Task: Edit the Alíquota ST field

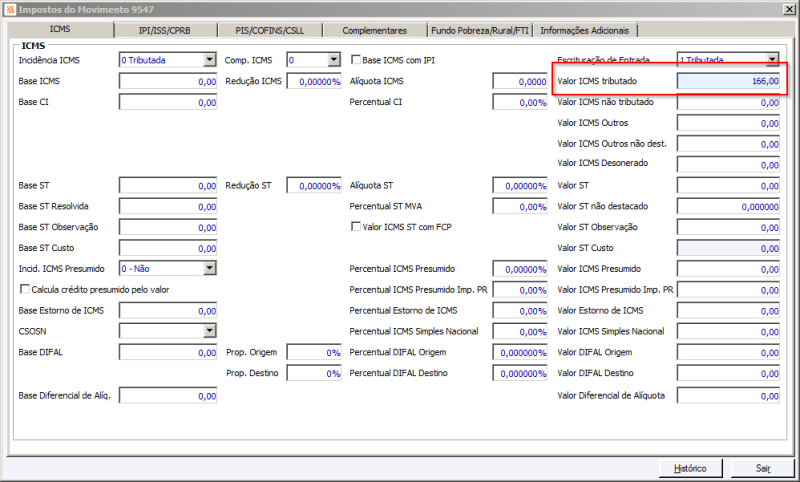Action: pos(520,186)
